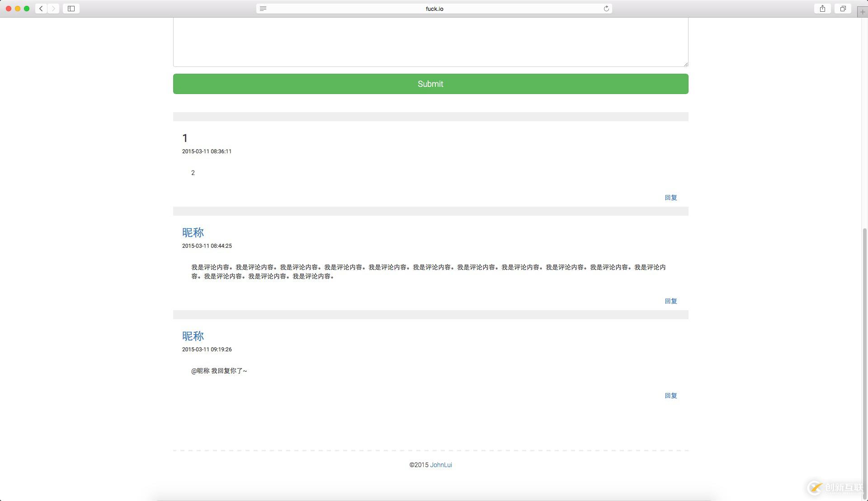Screen dimensions: 868x501
Task: Open JohnLui's link in the footer
Action: (440, 464)
